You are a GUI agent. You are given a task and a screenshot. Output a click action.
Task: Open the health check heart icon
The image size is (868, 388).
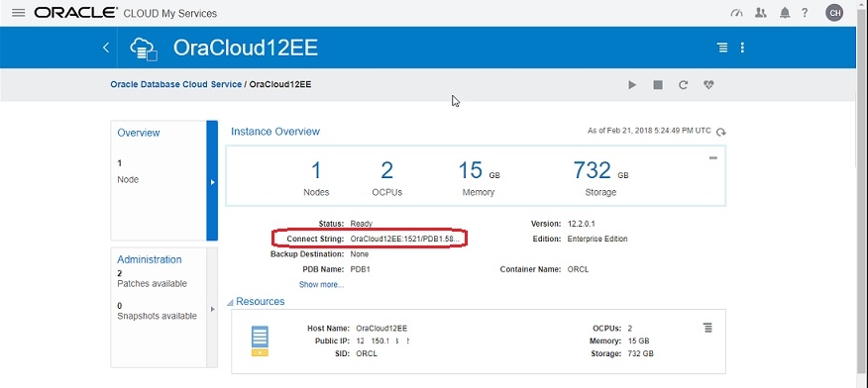click(x=708, y=84)
